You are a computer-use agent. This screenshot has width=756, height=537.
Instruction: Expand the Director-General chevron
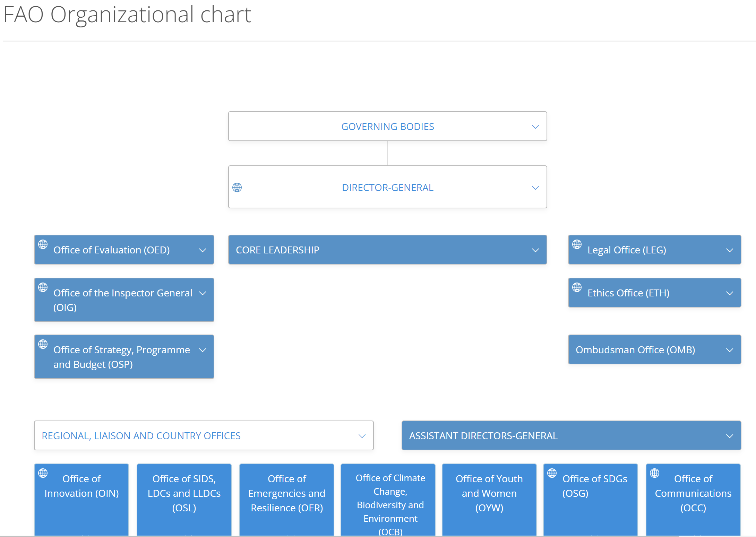(x=535, y=188)
